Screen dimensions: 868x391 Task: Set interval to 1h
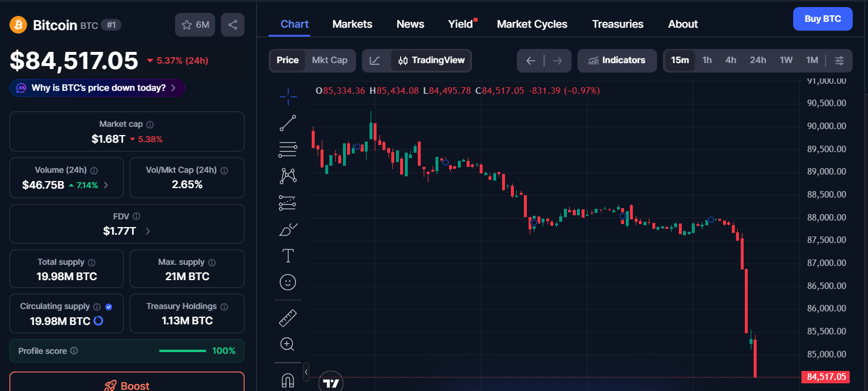click(707, 60)
